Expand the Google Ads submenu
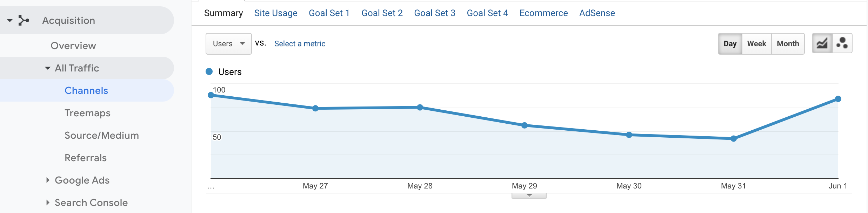 click(48, 180)
